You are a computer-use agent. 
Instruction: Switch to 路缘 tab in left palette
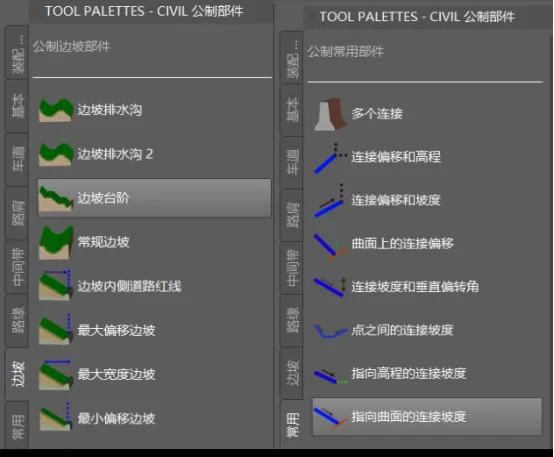[x=17, y=321]
